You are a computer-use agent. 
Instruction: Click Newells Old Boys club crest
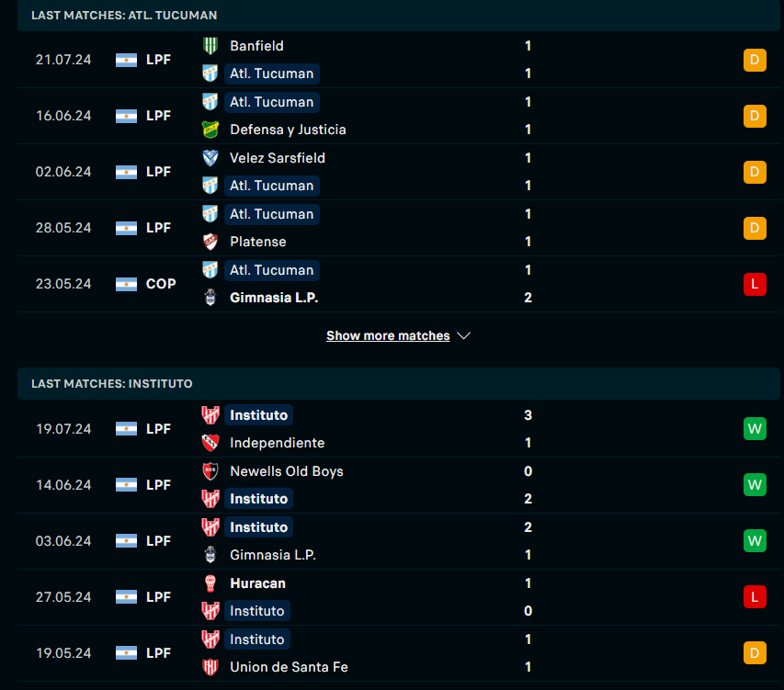(x=210, y=471)
